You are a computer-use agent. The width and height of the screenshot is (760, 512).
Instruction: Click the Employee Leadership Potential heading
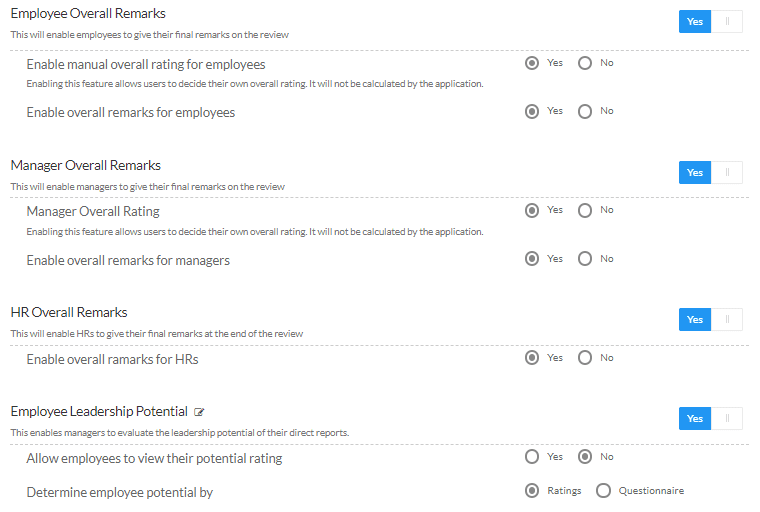(x=99, y=412)
